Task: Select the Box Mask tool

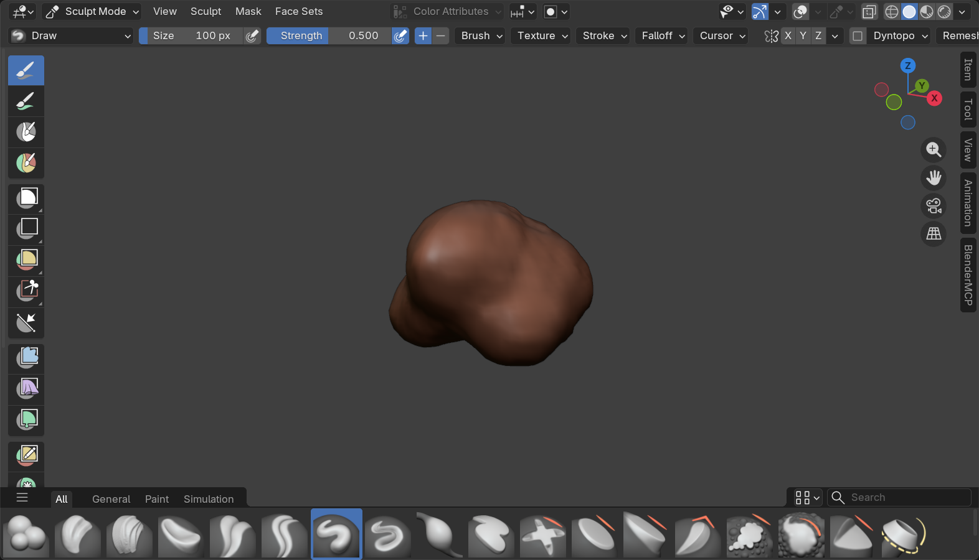Action: (26, 199)
